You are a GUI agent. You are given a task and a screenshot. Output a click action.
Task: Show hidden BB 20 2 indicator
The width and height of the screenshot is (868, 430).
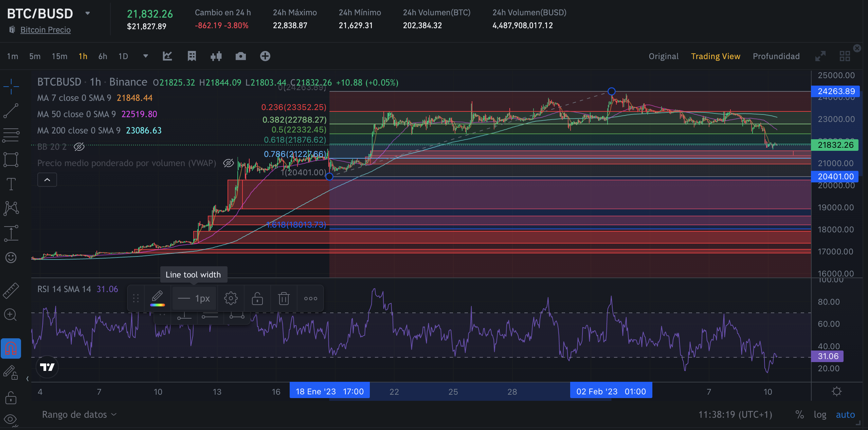pos(79,147)
